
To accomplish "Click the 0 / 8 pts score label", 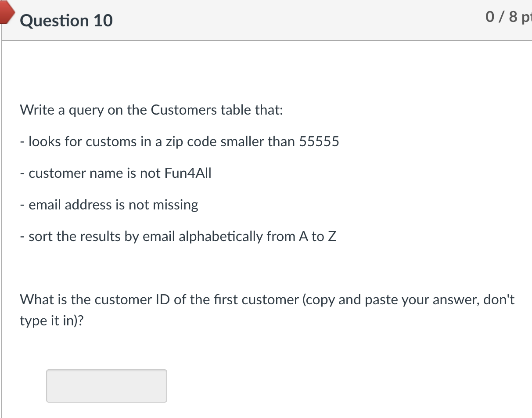I will tap(509, 17).
